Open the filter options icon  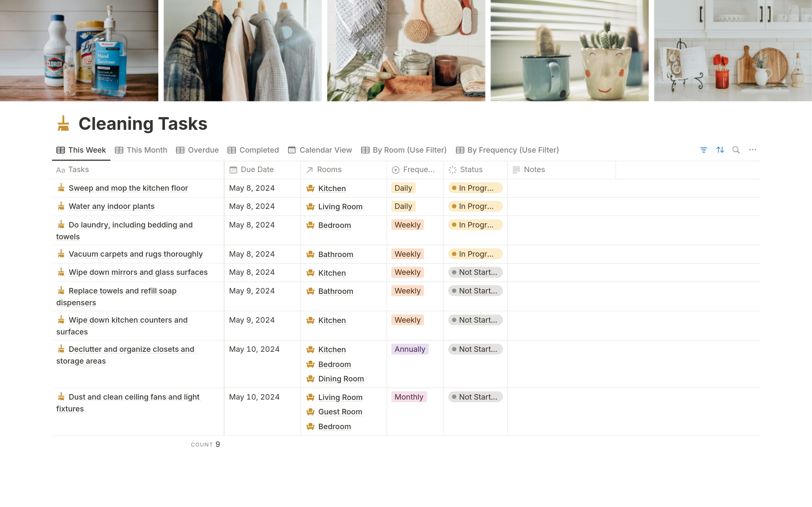coord(703,150)
